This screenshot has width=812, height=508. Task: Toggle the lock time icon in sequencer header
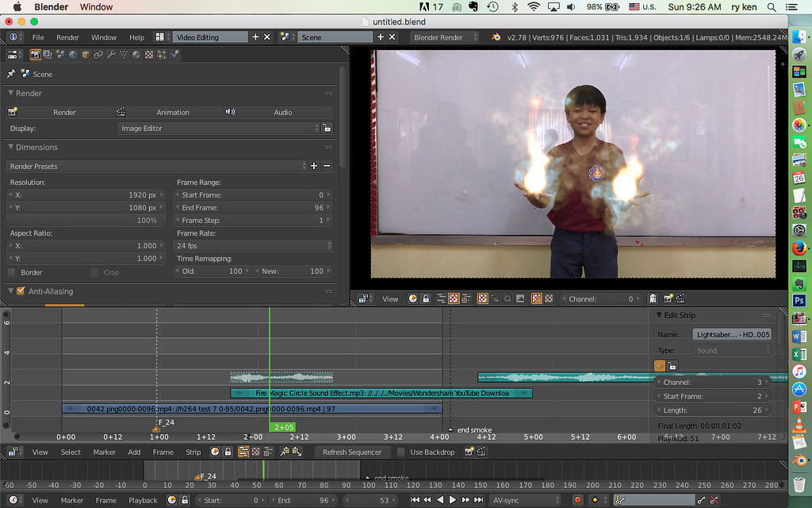coord(228,452)
